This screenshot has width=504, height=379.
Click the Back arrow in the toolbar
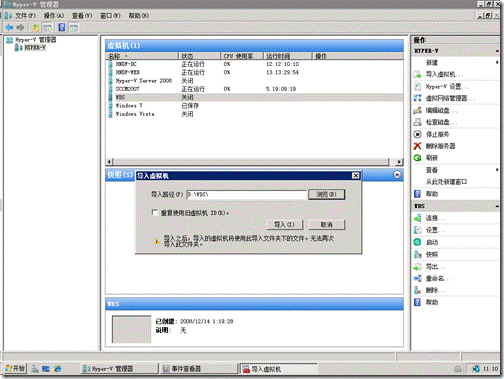[9, 27]
